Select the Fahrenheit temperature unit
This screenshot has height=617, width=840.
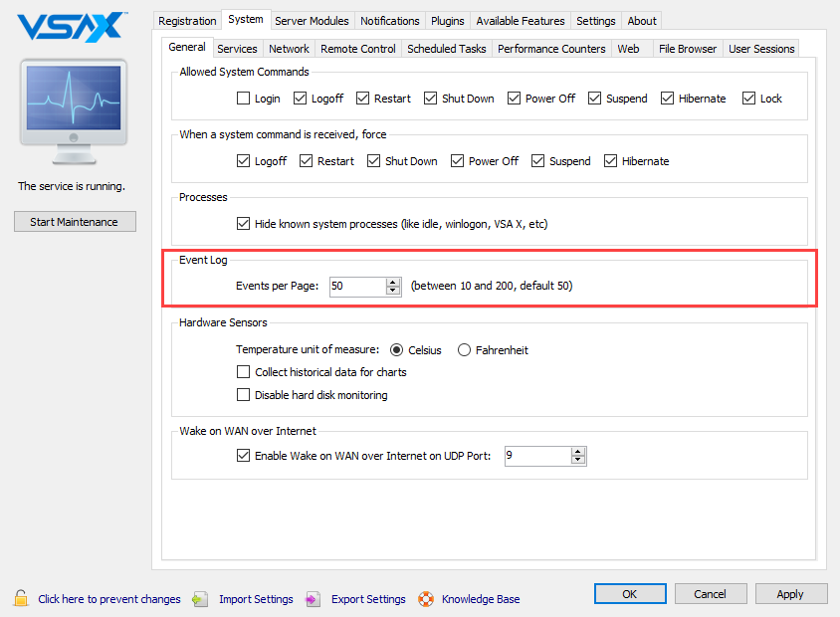click(464, 349)
